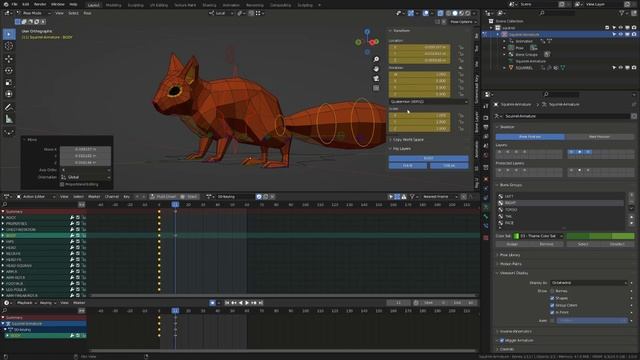Click wrench icon on ROOT channel
The width and height of the screenshot is (640, 360).
tap(72, 218)
